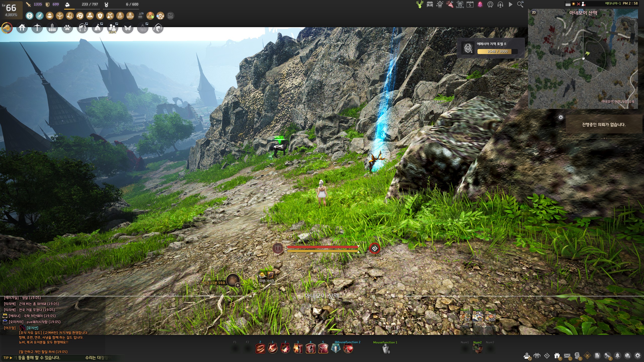Use the Num9 quick slot item with count 105
This screenshot has width=644, height=362.
click(490, 316)
